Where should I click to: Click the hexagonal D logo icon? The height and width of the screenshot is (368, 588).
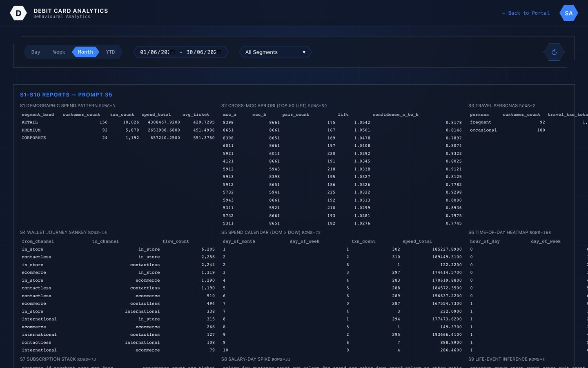pos(18,13)
